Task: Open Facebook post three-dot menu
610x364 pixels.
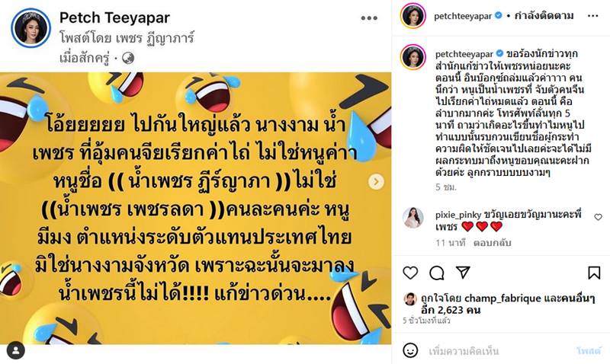Action: 369,18
